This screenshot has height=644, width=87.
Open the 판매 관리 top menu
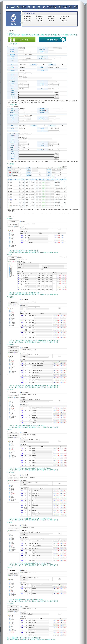pyautogui.click(x=34, y=7)
